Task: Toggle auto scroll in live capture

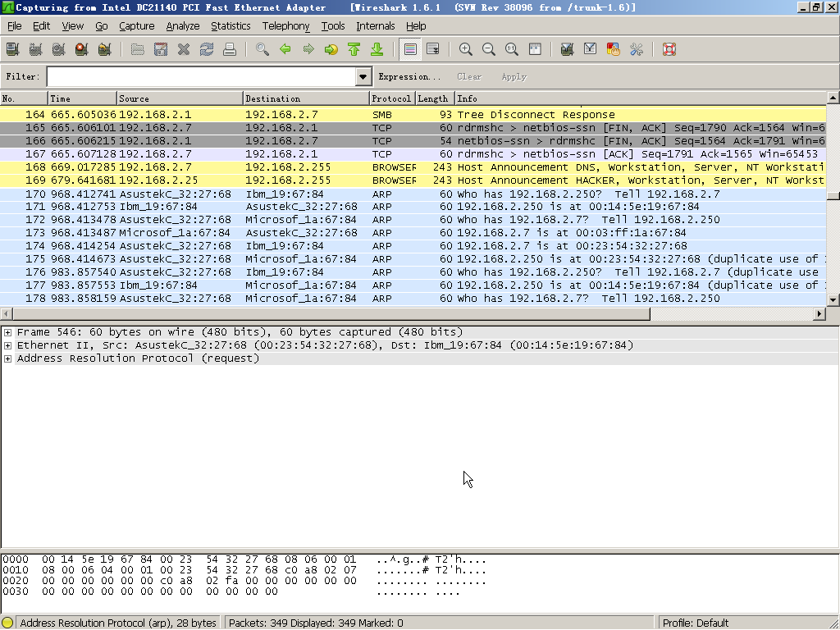Action: pyautogui.click(x=433, y=49)
